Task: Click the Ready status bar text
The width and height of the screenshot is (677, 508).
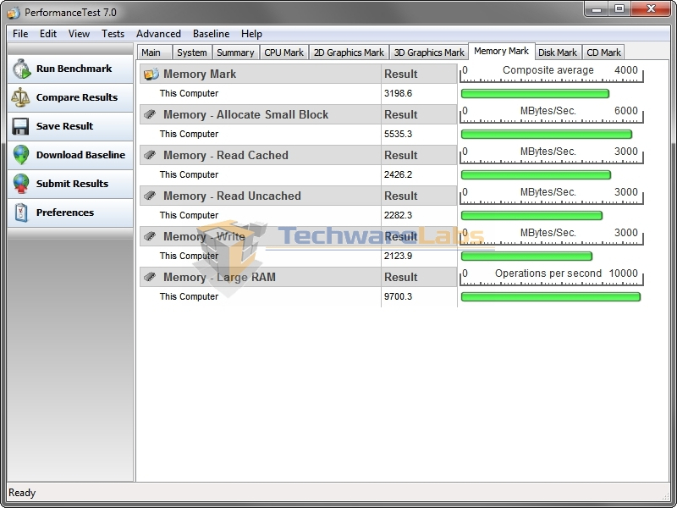Action: coord(22,492)
